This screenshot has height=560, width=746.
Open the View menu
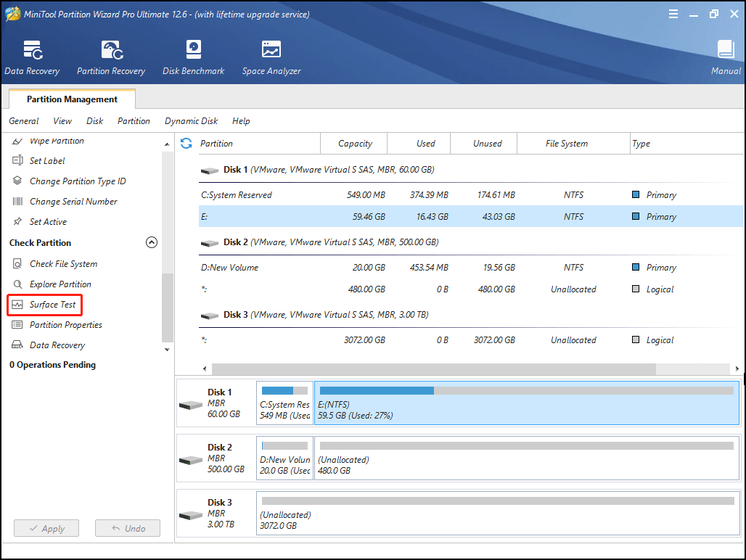click(62, 120)
